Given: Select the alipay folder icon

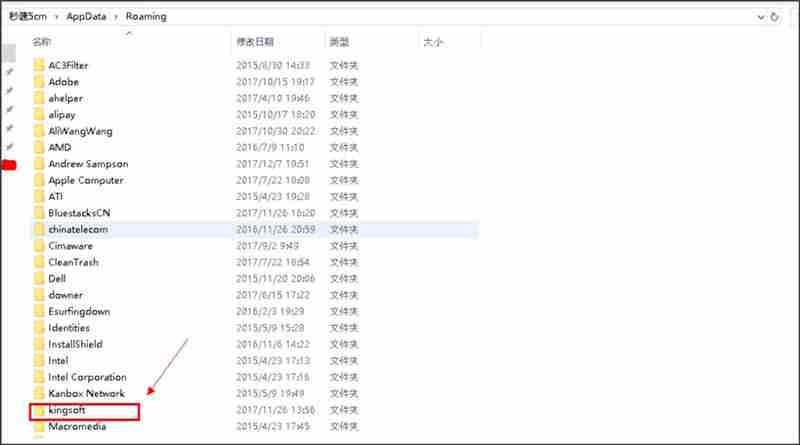Looking at the screenshot, I should (x=39, y=114).
